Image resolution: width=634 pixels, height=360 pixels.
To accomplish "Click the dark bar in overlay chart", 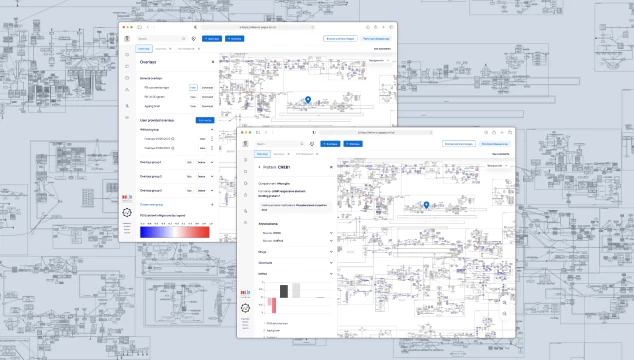I will coord(284,291).
